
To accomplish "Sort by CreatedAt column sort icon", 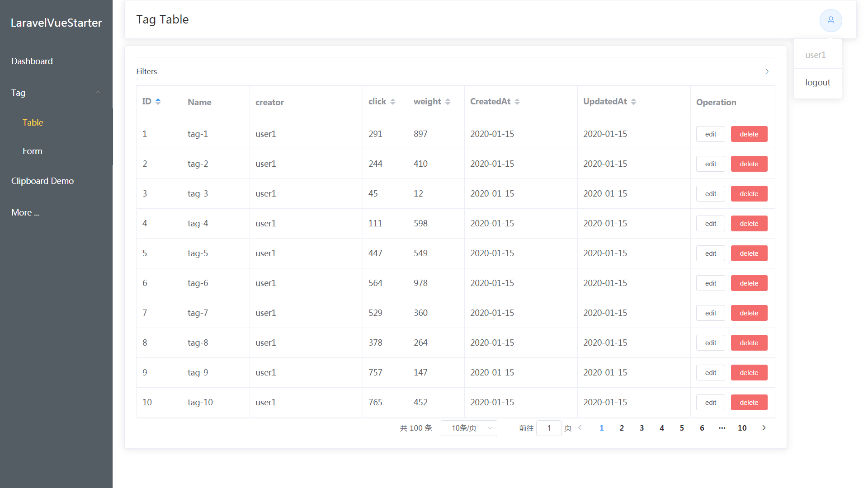I will point(517,102).
